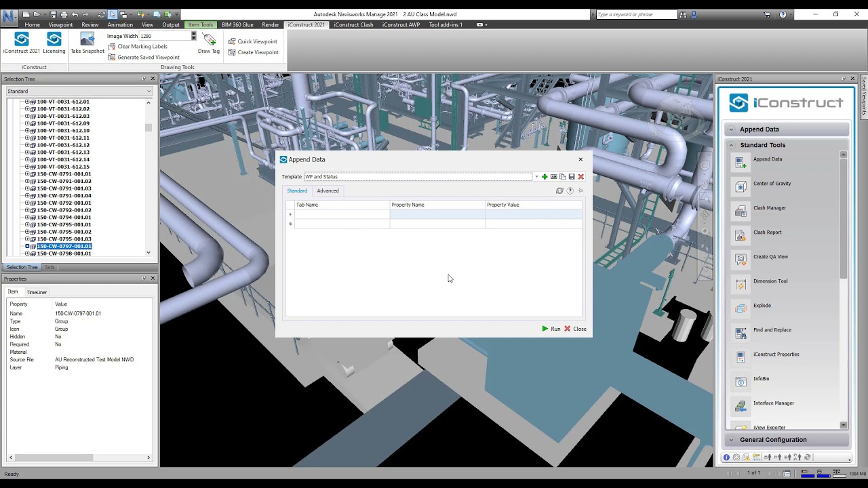Image resolution: width=868 pixels, height=488 pixels.
Task: Save the Append Data template
Action: (x=572, y=177)
